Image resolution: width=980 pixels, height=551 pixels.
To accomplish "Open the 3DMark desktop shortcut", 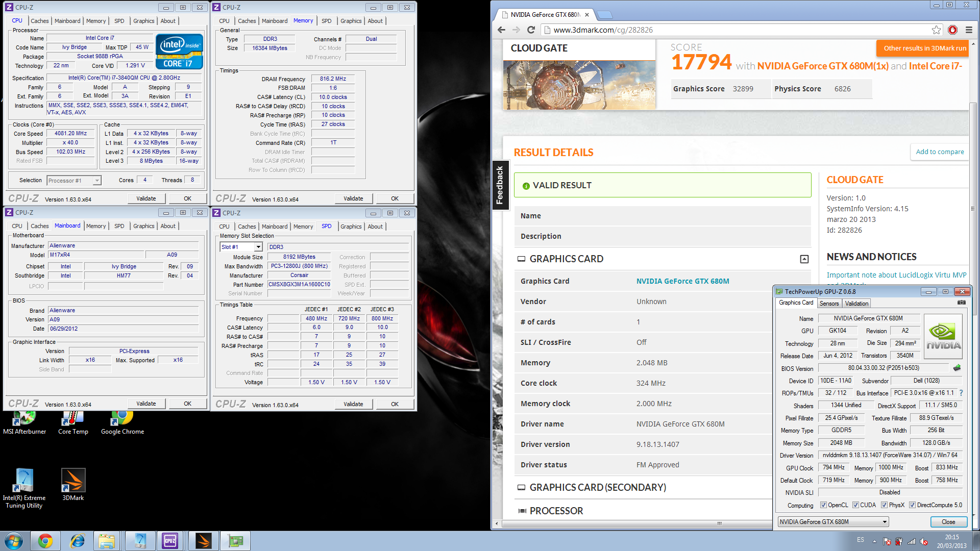I will click(73, 485).
